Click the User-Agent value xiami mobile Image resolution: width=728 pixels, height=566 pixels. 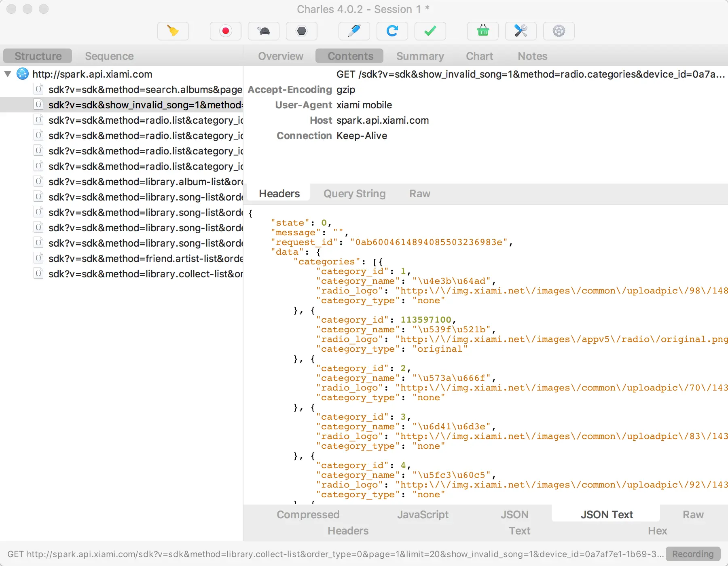(364, 105)
